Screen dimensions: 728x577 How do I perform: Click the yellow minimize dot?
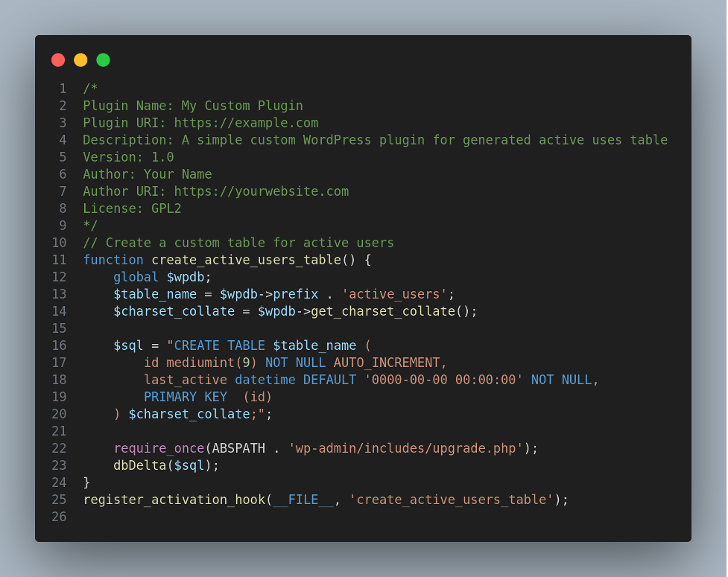point(80,60)
